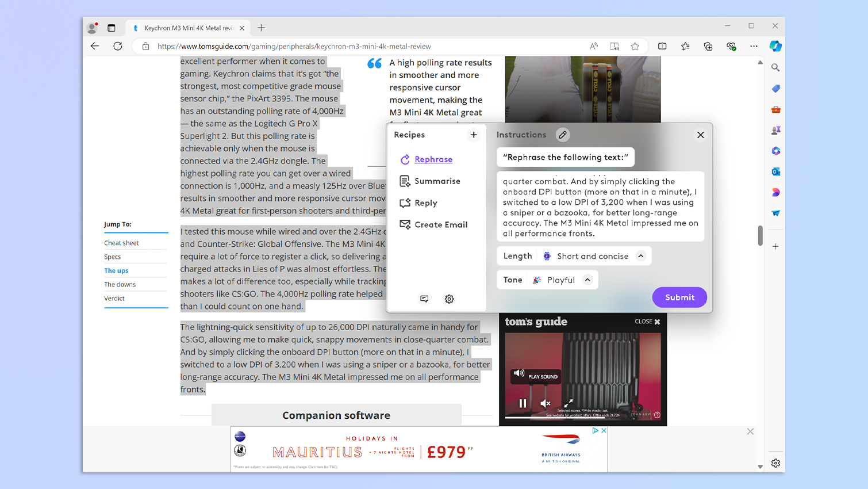This screenshot has width=868, height=489.
Task: Click the sidebar search icon
Action: coord(775,68)
